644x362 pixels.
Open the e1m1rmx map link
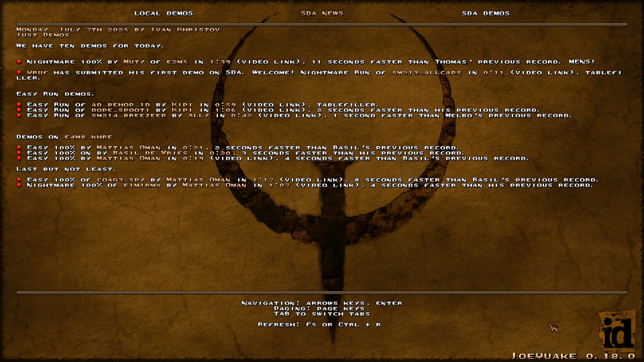(x=142, y=185)
